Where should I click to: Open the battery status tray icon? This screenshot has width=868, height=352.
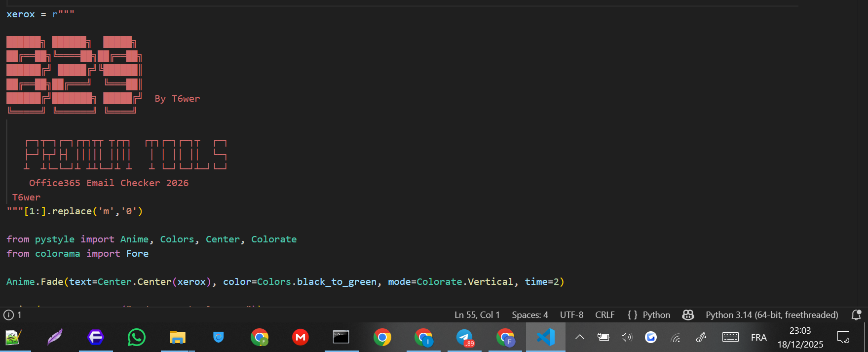click(x=603, y=338)
